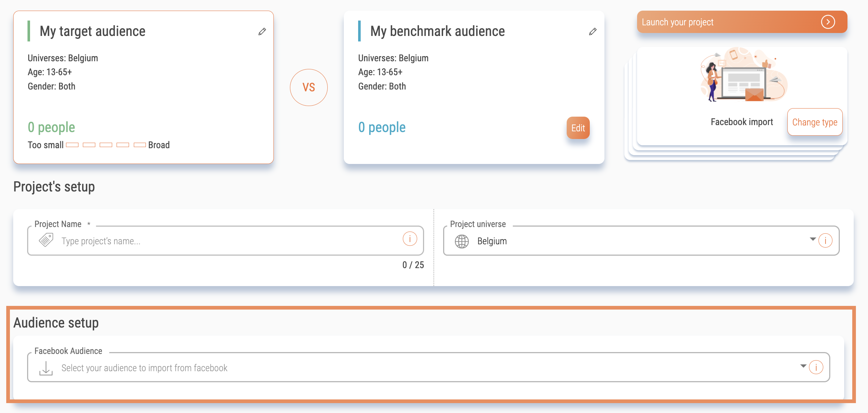
Task: Click the Audience setup heading
Action: pos(56,323)
